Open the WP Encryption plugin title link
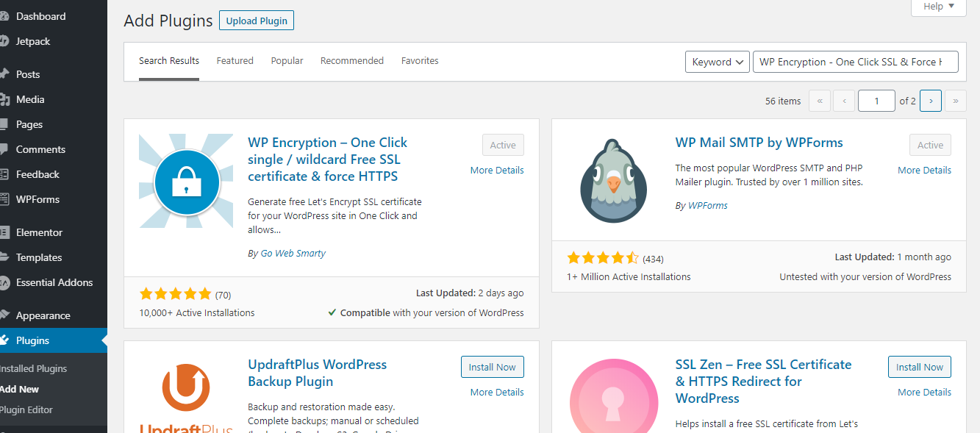 coord(327,160)
